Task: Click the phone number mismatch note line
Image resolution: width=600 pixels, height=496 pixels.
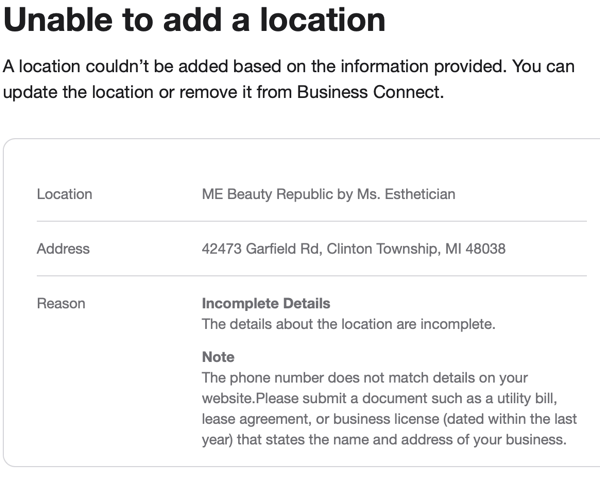Action: point(365,378)
